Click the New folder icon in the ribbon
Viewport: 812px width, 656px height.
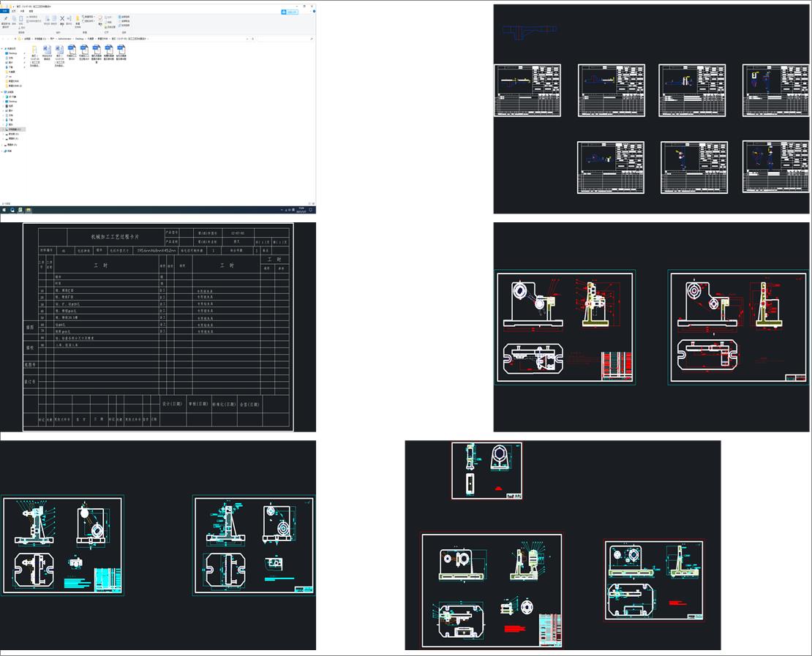click(x=78, y=21)
